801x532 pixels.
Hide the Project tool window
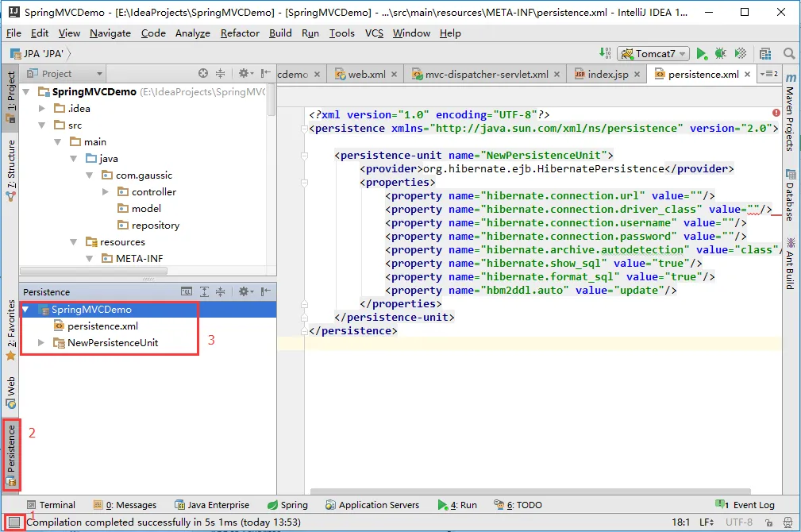tap(265, 74)
